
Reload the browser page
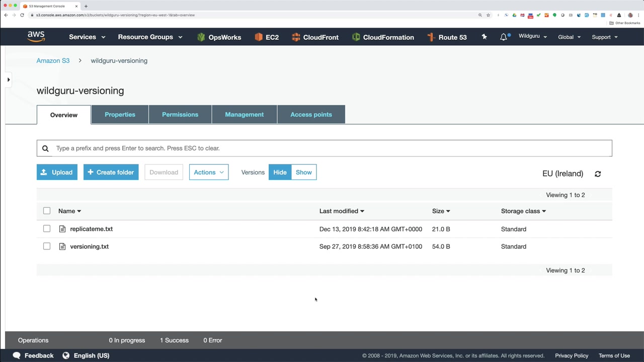pyautogui.click(x=22, y=15)
